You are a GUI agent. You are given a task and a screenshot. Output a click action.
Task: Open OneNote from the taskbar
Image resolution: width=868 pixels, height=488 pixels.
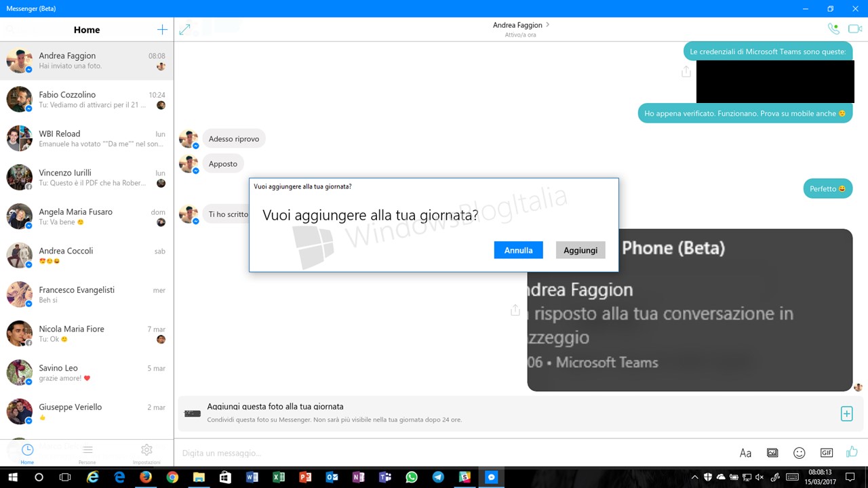358,477
